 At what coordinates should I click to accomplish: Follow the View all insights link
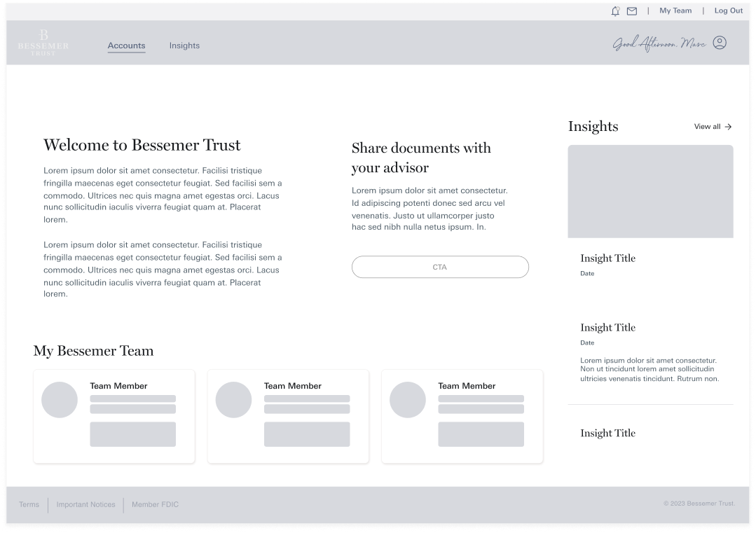click(713, 127)
